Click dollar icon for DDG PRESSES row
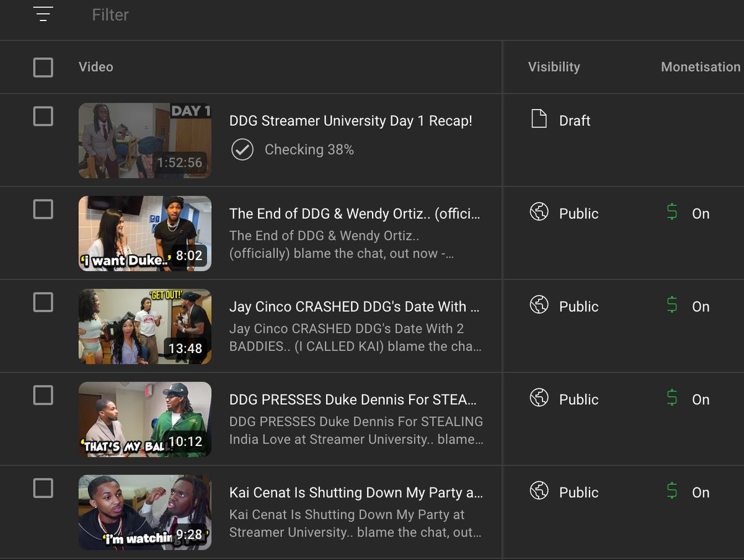Screen dimensions: 744x560 672,398
